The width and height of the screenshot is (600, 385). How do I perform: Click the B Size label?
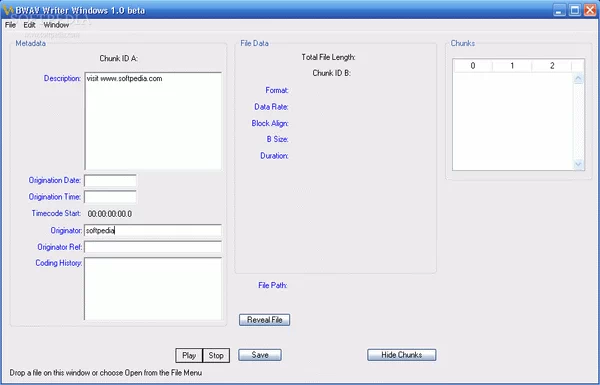click(277, 139)
